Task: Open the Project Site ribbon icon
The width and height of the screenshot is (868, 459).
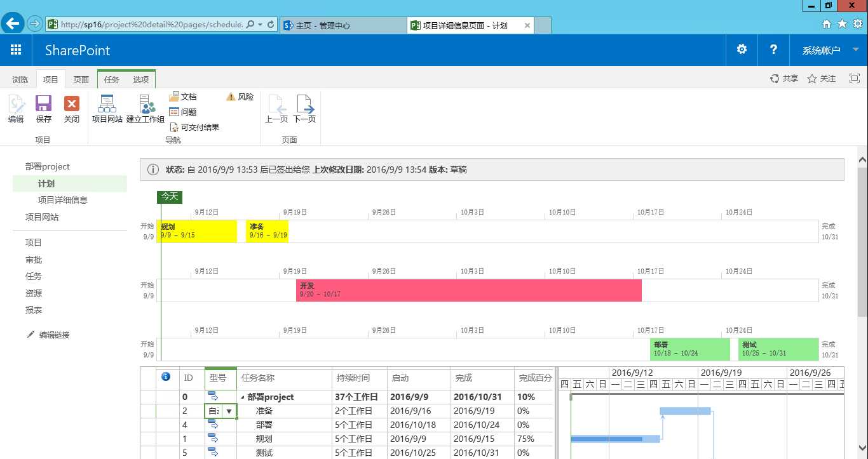Action: [107, 109]
